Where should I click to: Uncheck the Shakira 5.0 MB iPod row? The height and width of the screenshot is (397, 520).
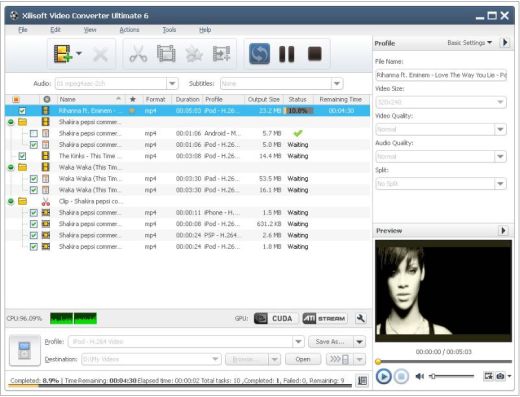34,145
